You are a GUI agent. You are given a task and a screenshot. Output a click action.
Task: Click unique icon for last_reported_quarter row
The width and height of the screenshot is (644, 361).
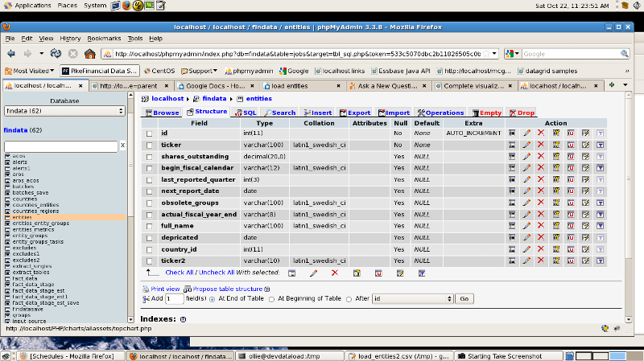[x=571, y=179]
